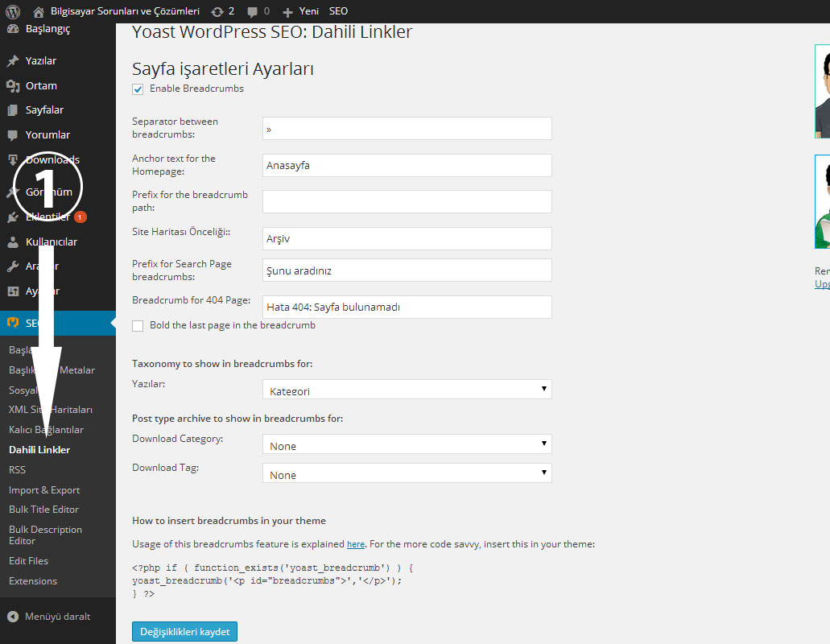Open the Yazılar taxonomy dropdown
Viewport: 830px width, 644px height.
point(407,390)
